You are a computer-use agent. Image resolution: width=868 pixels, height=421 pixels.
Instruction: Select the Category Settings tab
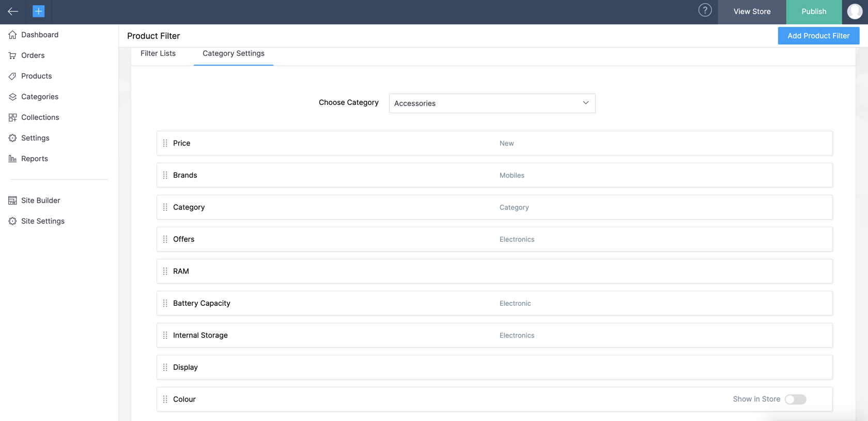(234, 53)
